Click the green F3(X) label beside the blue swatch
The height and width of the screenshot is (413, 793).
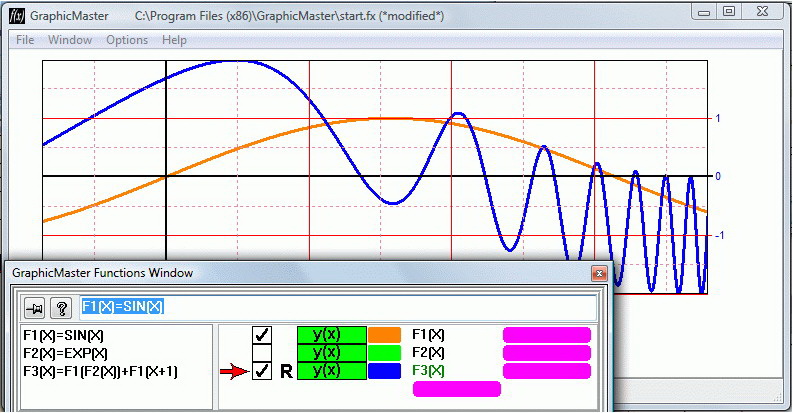click(428, 371)
